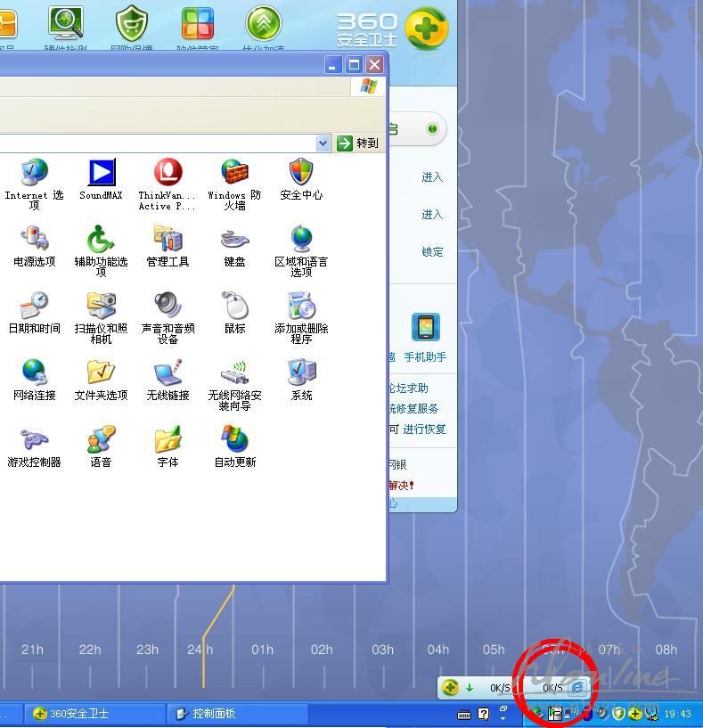
Task: Switch to 360安全卫士 taskbar button
Action: pos(94,714)
